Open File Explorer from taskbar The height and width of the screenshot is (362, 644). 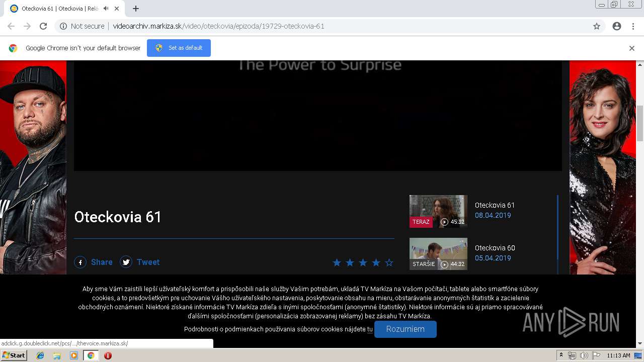tap(57, 355)
